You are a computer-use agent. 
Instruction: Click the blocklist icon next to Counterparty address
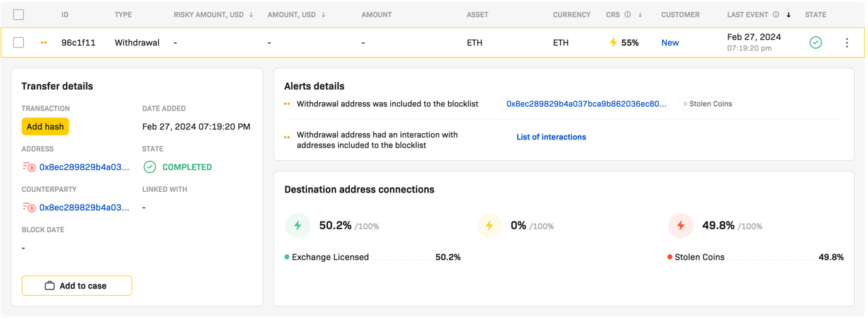29,207
